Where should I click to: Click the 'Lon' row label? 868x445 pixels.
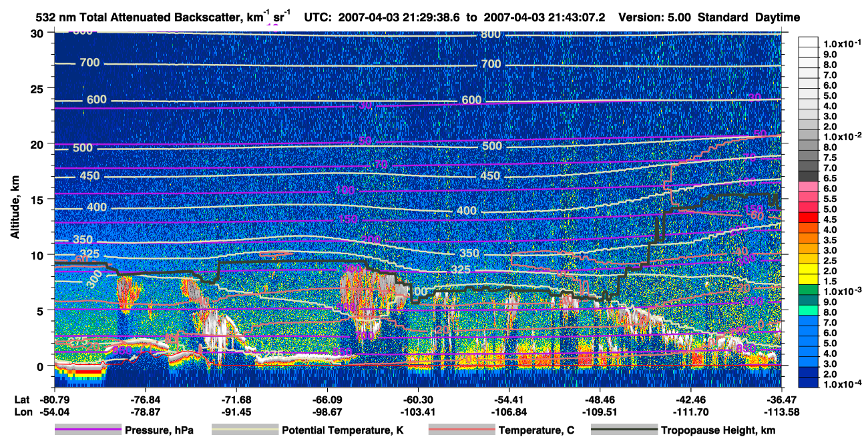coord(22,412)
